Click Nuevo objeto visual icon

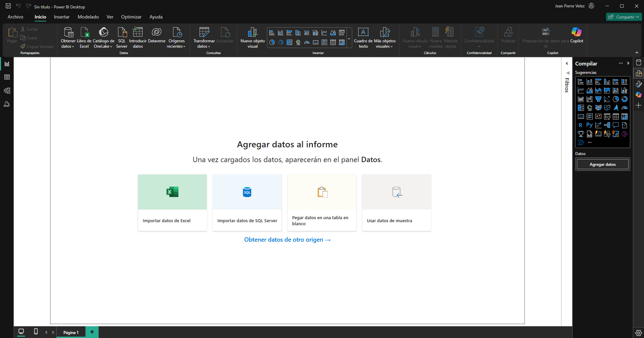(x=253, y=32)
